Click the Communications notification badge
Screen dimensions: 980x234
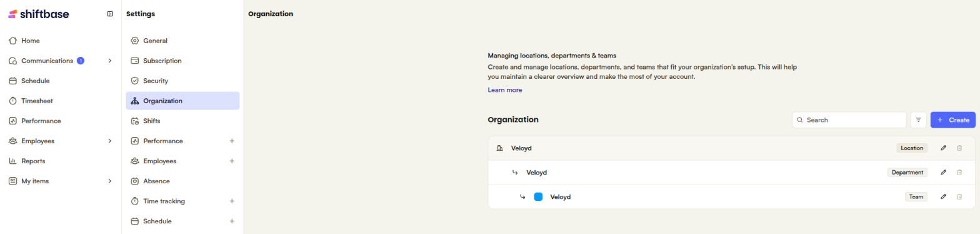point(81,61)
